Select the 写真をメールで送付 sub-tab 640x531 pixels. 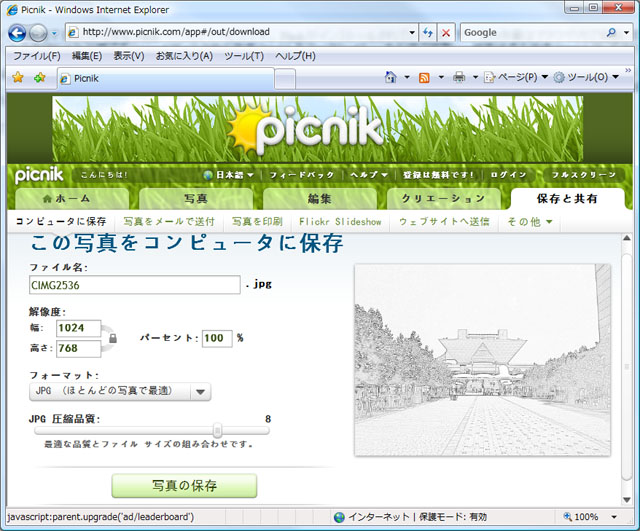click(x=169, y=222)
